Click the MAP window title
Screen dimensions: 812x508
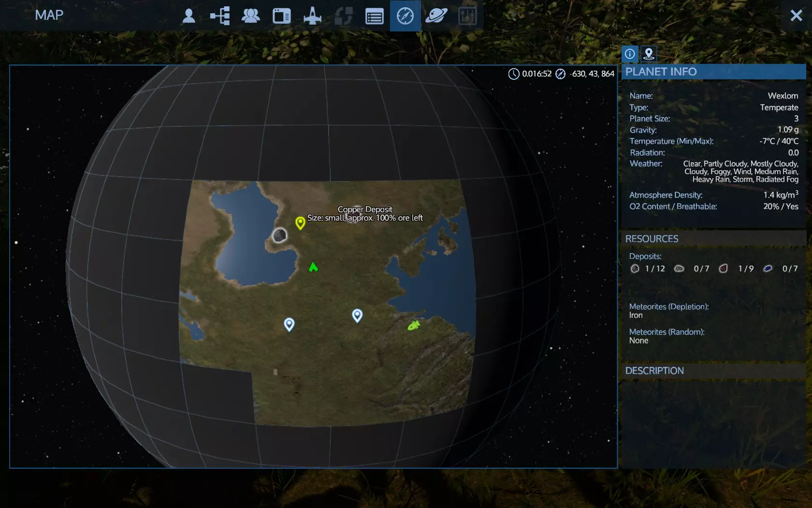click(x=49, y=15)
